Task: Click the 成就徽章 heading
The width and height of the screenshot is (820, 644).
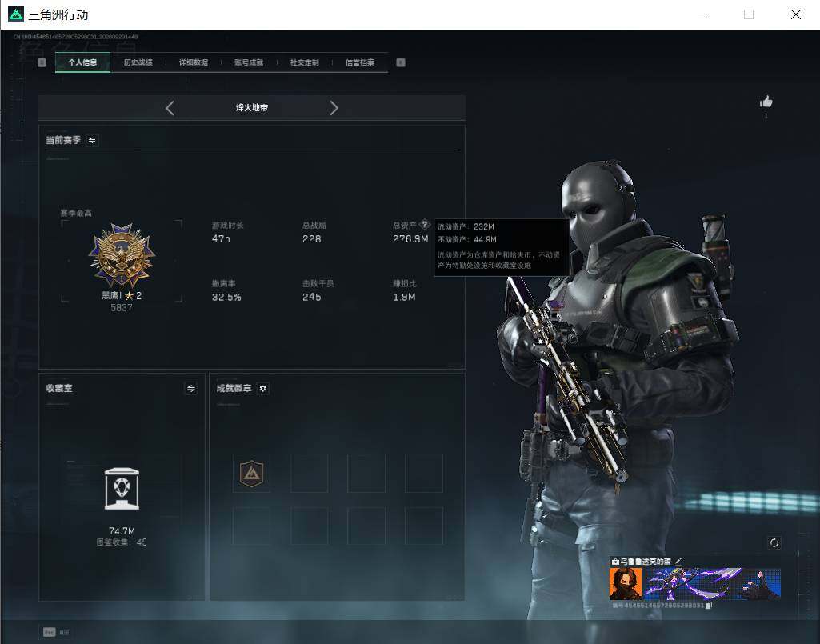Action: coord(234,388)
